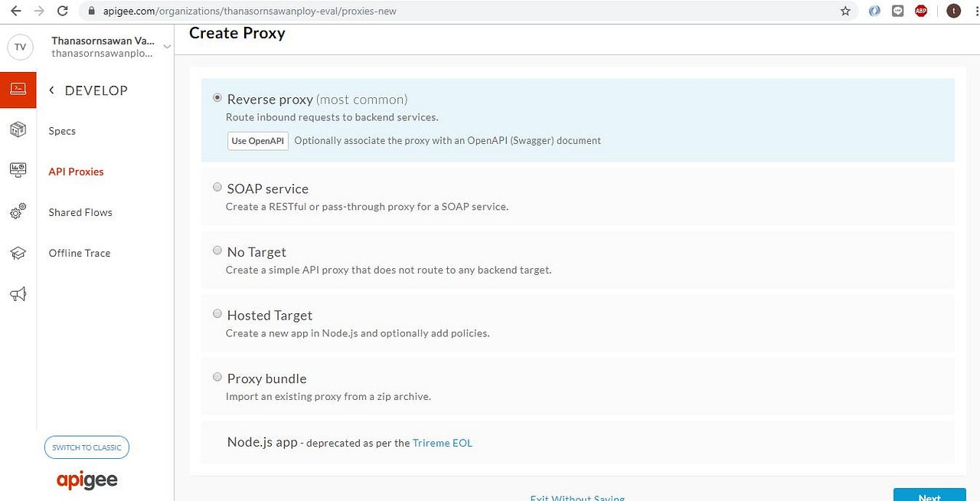This screenshot has width=980, height=501.
Task: Click the browser address bar
Action: tap(306, 11)
